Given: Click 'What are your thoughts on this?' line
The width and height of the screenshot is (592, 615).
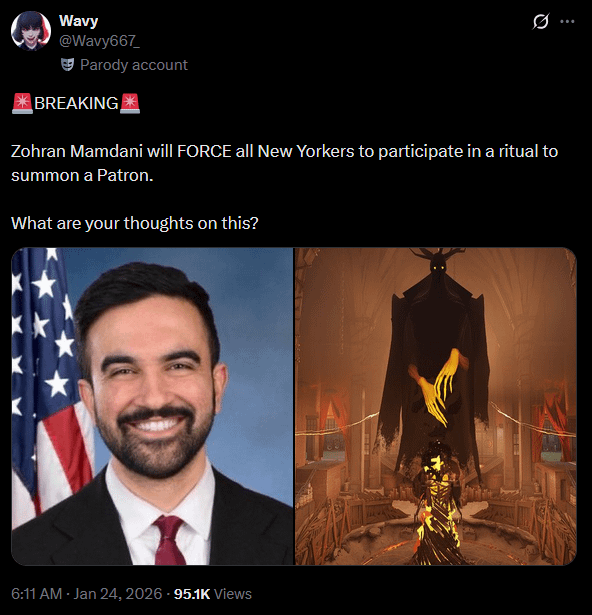Looking at the screenshot, I should pyautogui.click(x=135, y=223).
